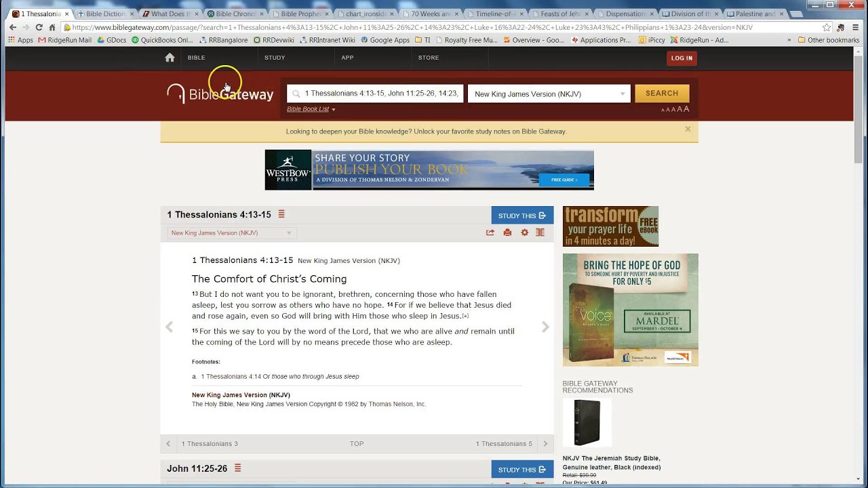Click STUDY THIS for John 11:25-26
Viewport: 868px width, 488px height.
pyautogui.click(x=522, y=470)
